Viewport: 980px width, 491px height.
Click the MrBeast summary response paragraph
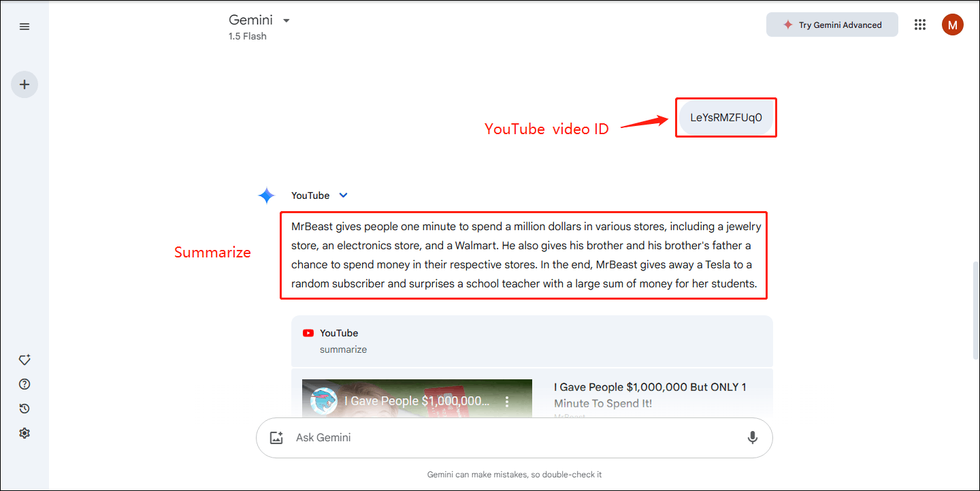526,255
